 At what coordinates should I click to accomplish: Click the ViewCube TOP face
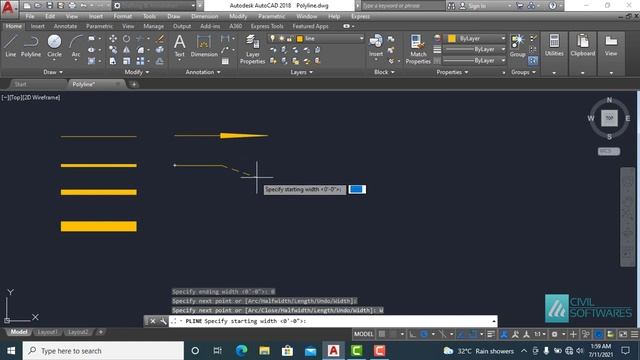coord(609,118)
